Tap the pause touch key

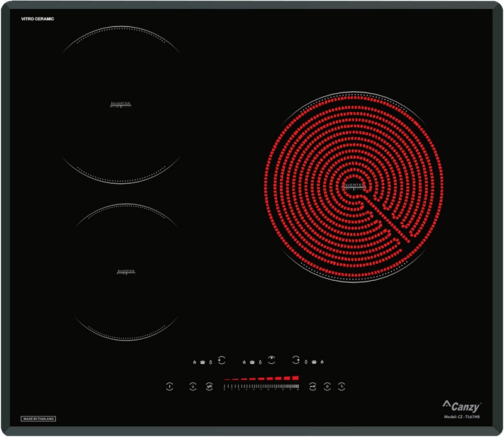327,386
